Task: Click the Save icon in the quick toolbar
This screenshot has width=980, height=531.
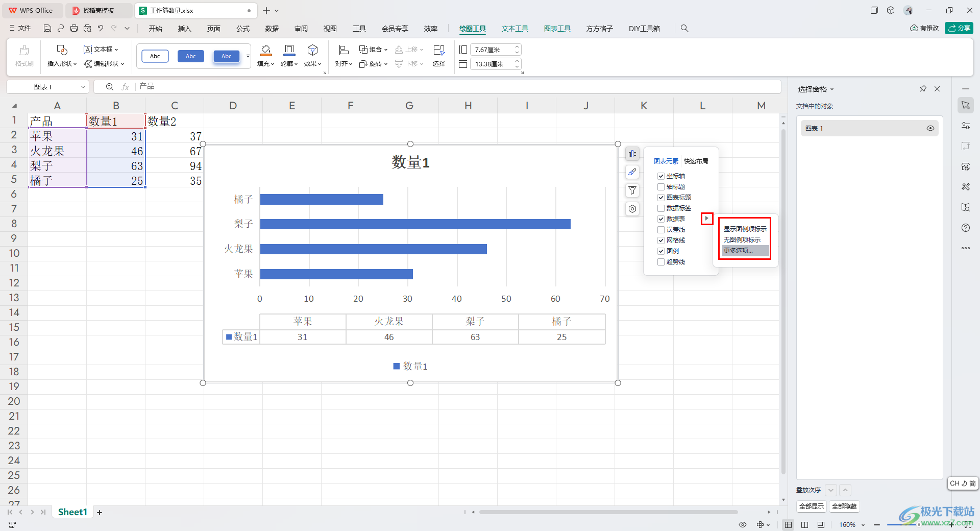Action: pos(47,29)
